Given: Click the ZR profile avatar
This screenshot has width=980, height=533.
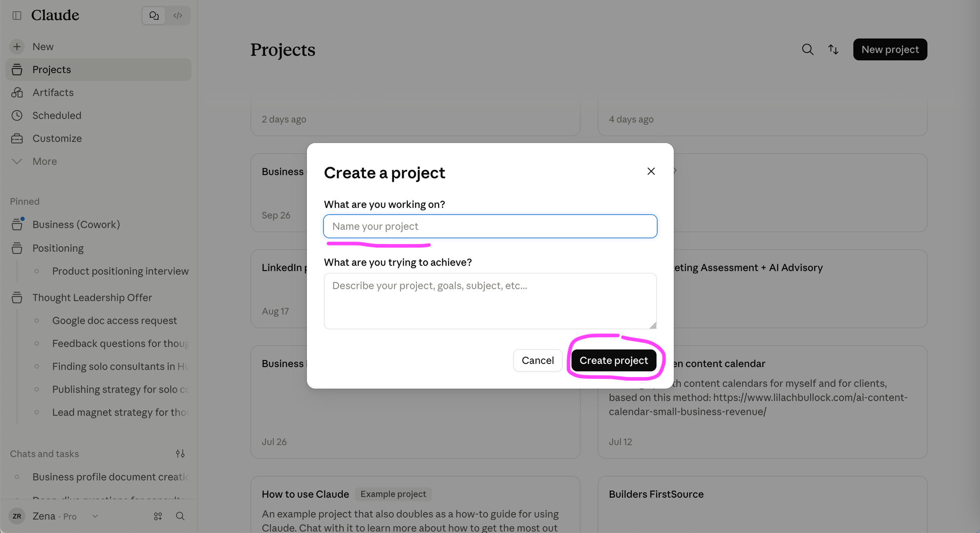Looking at the screenshot, I should 17,516.
